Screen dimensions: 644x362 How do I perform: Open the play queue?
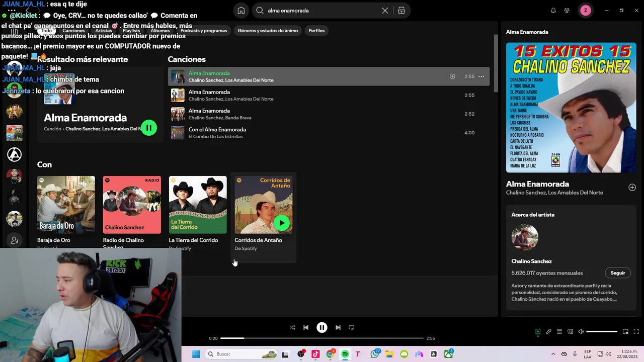559,332
